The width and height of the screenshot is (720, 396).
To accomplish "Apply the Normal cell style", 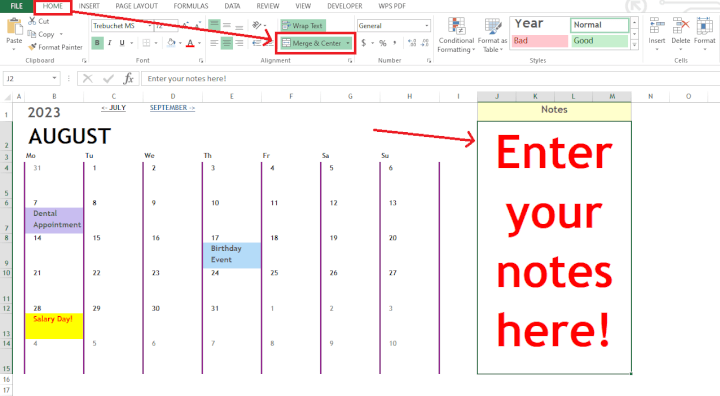I will (599, 25).
